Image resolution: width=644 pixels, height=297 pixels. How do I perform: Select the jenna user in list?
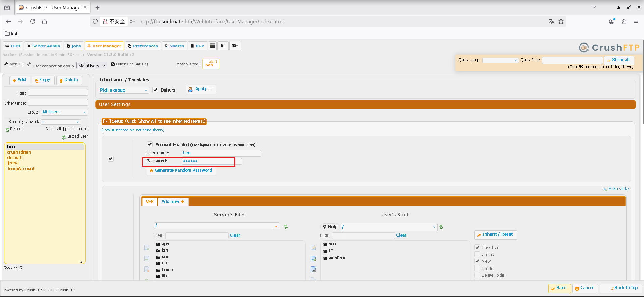click(x=13, y=163)
